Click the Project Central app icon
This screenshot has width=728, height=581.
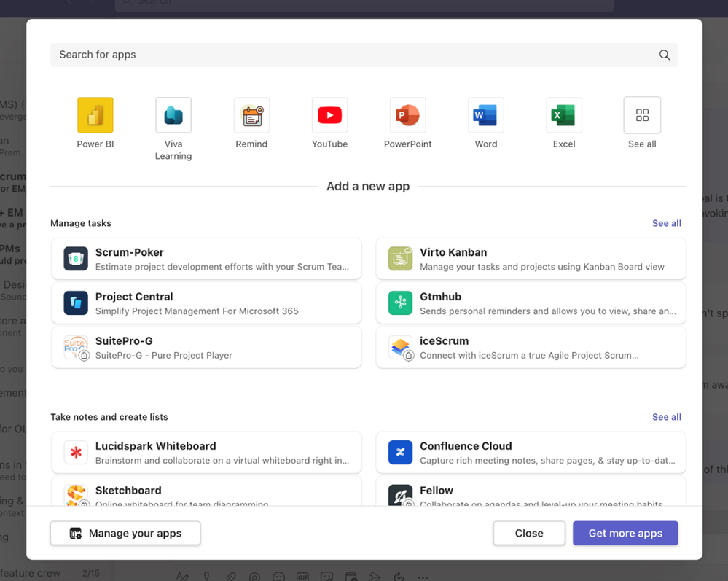click(76, 303)
